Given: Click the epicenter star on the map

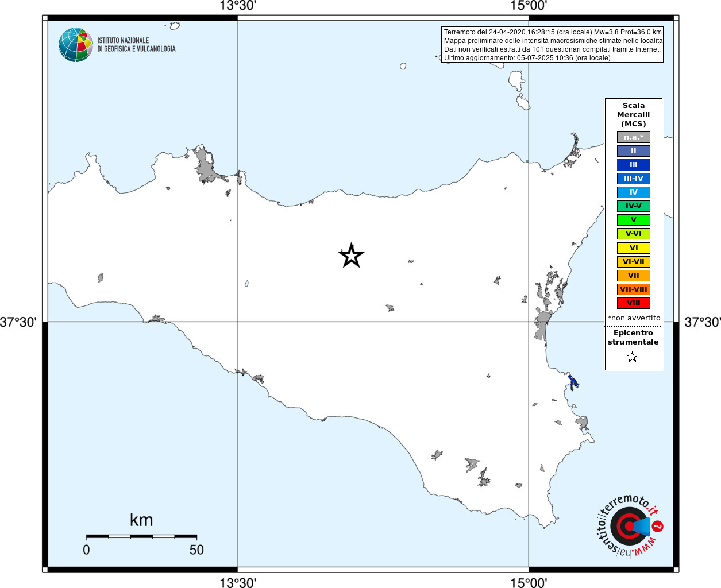Looking at the screenshot, I should [x=352, y=256].
